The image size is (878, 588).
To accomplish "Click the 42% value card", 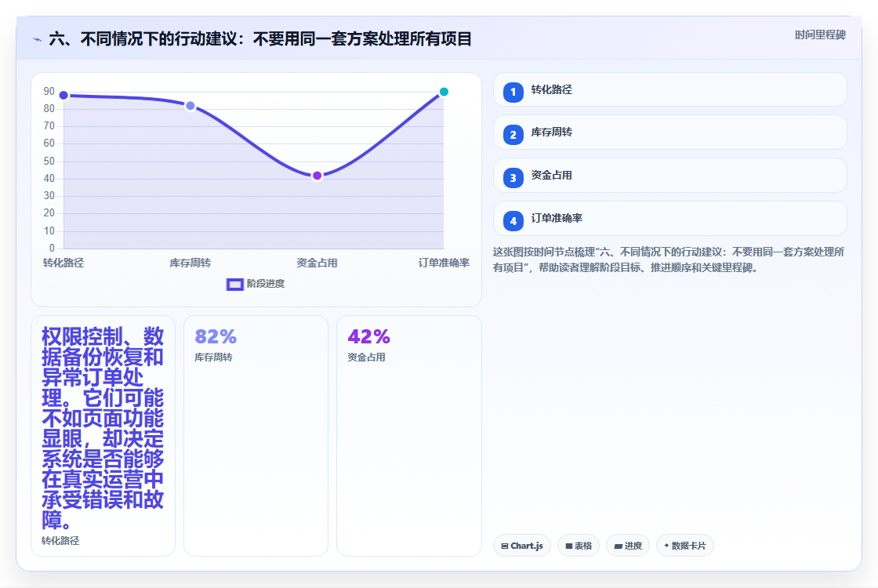I will click(408, 436).
